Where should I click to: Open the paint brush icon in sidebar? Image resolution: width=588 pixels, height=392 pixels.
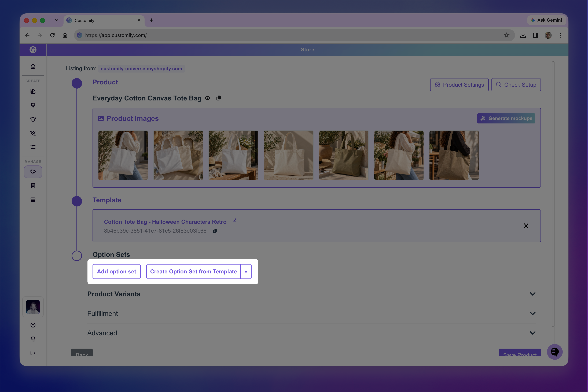click(33, 105)
